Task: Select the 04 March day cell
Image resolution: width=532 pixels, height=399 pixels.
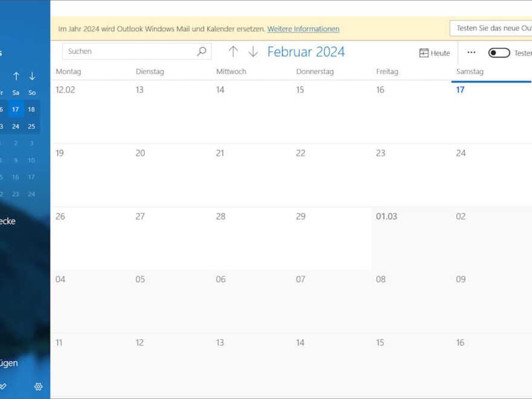Action: [91, 301]
